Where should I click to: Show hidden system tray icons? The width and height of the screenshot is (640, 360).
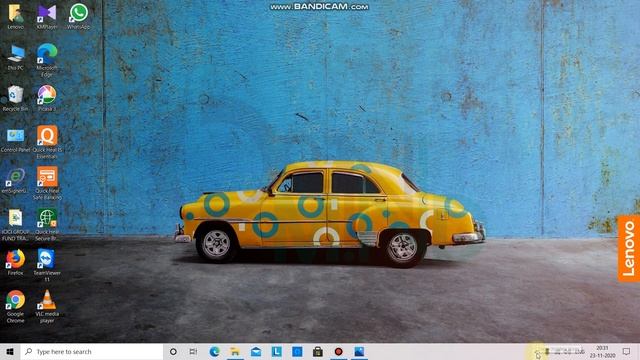[x=536, y=351]
